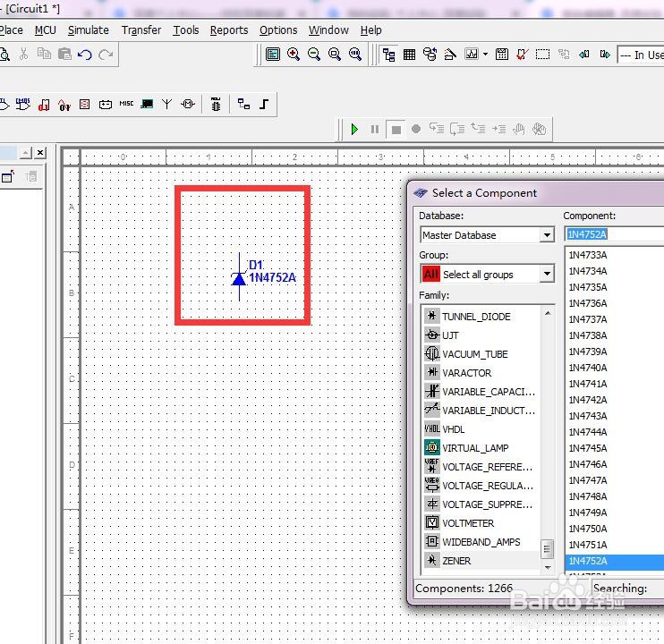This screenshot has height=644, width=664.
Task: Open the Postprocessor icon
Action: [502, 55]
